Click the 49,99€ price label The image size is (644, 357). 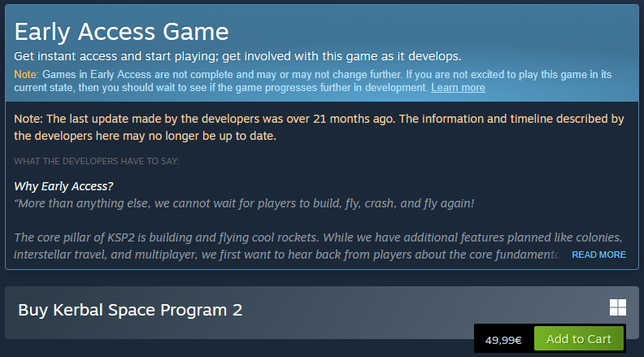pos(503,340)
